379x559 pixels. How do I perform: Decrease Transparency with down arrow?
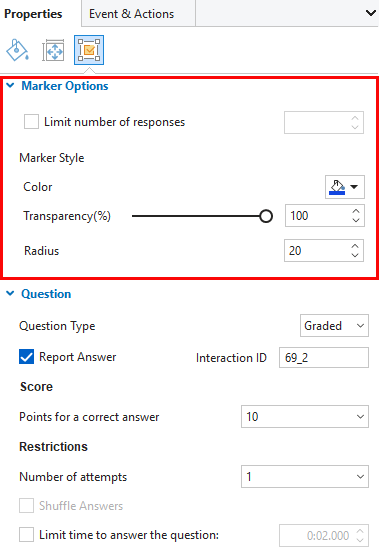click(x=355, y=220)
